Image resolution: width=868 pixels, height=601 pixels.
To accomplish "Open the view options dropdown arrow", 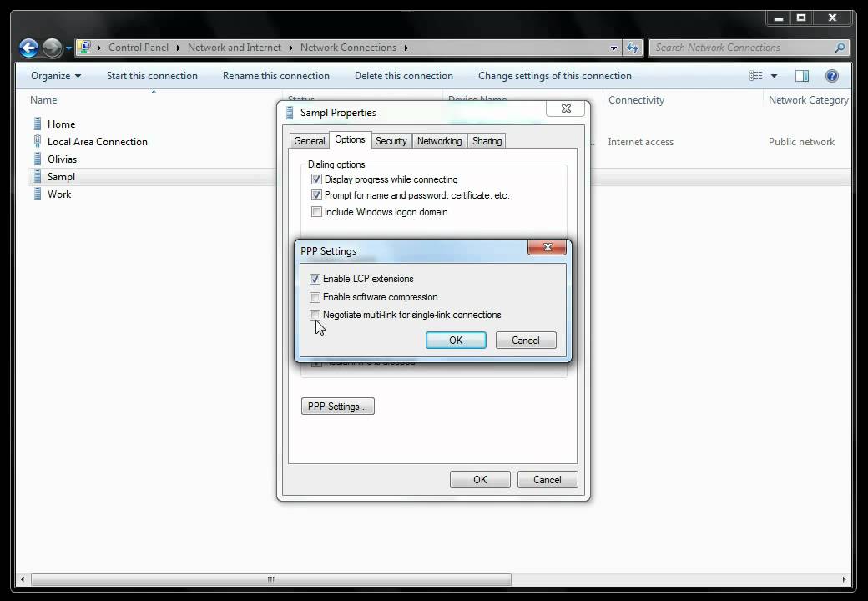I will 774,76.
